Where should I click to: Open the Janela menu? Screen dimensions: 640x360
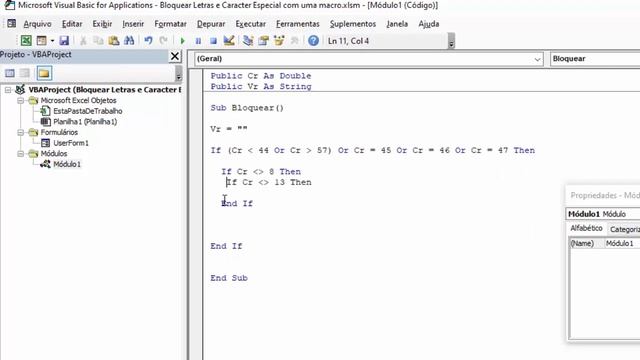pos(397,24)
